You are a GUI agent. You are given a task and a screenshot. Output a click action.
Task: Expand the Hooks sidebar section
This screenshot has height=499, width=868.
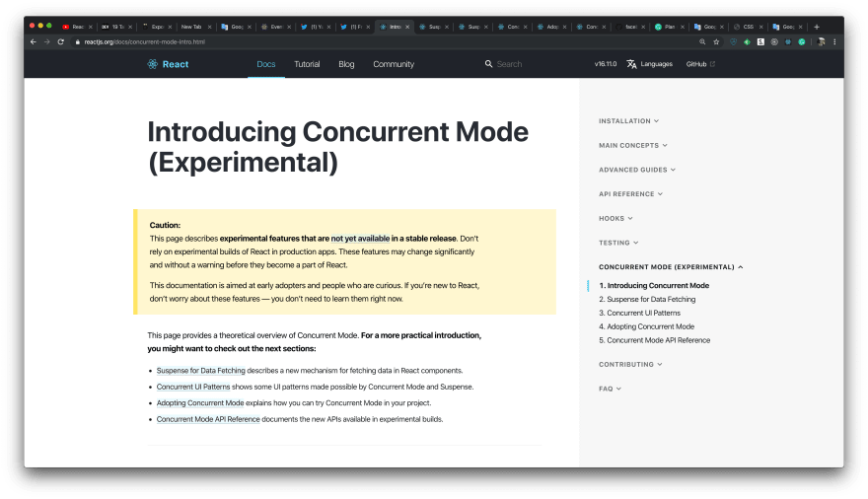click(615, 219)
